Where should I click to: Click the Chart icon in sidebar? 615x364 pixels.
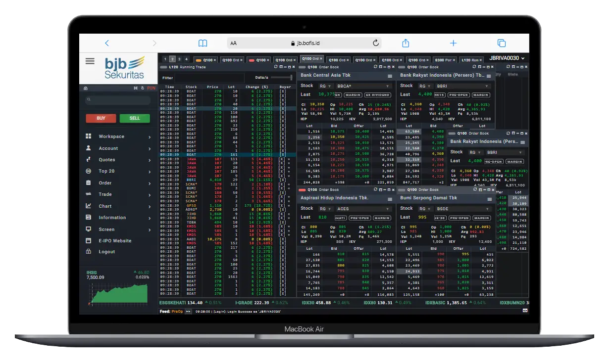89,206
